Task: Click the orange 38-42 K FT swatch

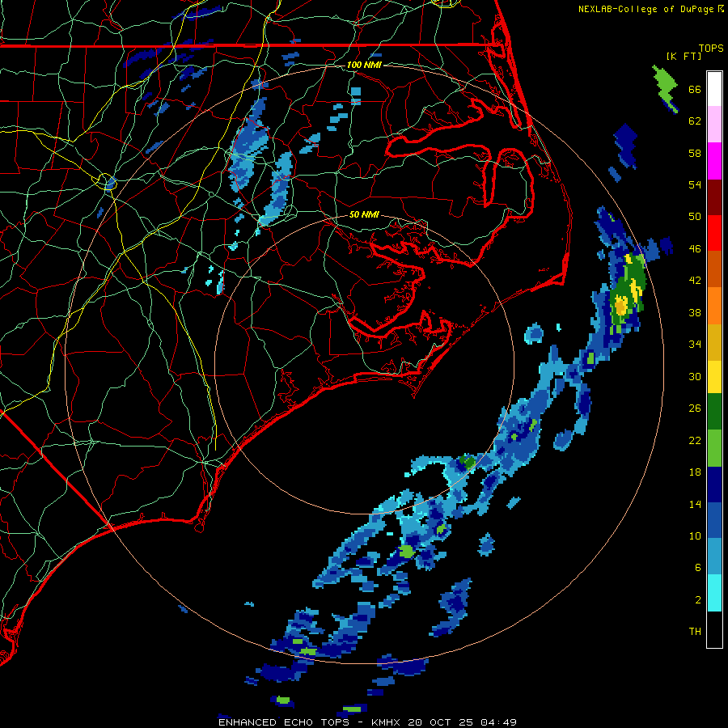Action: click(714, 305)
